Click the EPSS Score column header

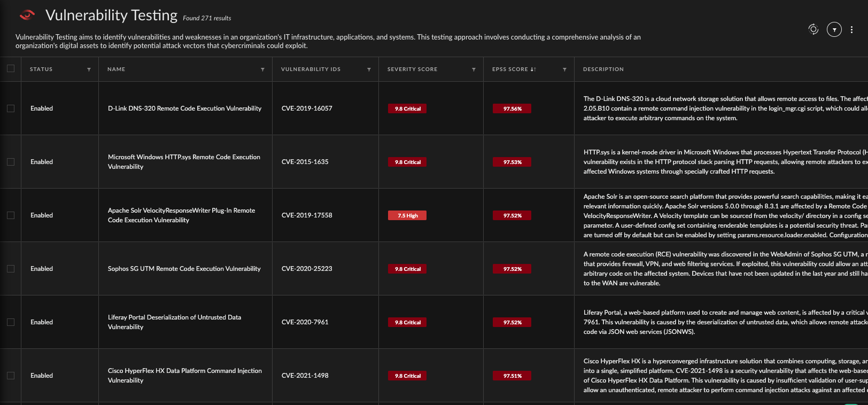tap(510, 69)
